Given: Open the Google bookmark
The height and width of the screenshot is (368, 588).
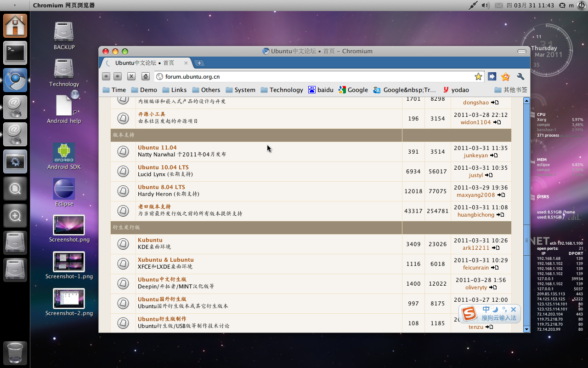Looking at the screenshot, I should point(353,90).
